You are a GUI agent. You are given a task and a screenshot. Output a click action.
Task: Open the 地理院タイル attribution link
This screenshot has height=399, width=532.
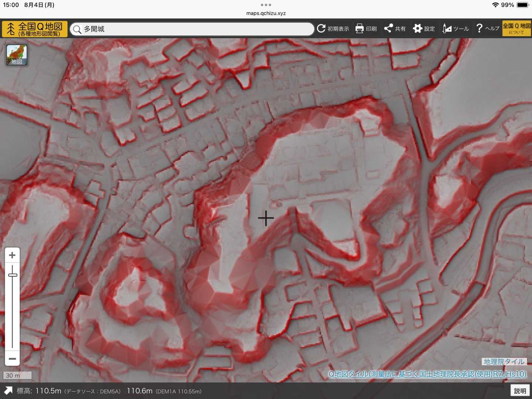[504, 362]
